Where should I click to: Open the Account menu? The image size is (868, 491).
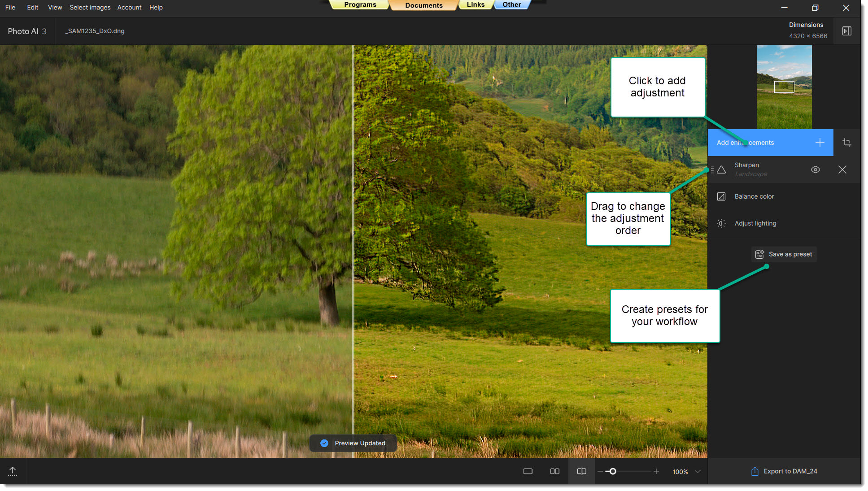(x=129, y=7)
